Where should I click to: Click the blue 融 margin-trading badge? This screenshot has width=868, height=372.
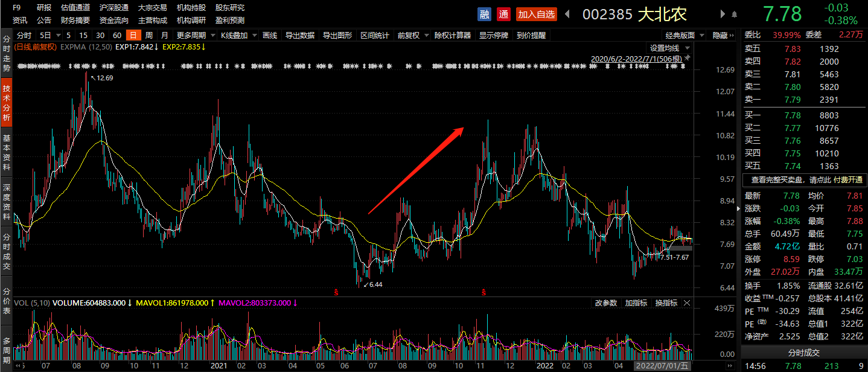tap(484, 14)
